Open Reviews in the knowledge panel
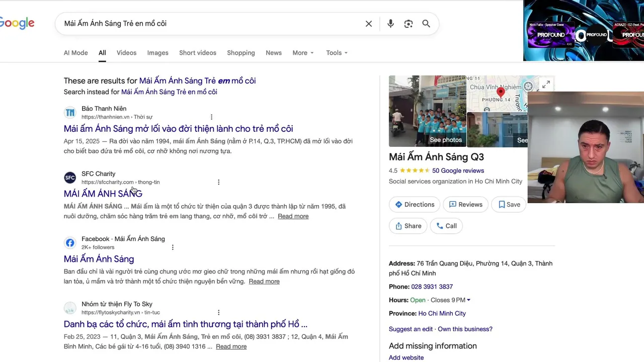This screenshot has width=644, height=362. click(465, 205)
